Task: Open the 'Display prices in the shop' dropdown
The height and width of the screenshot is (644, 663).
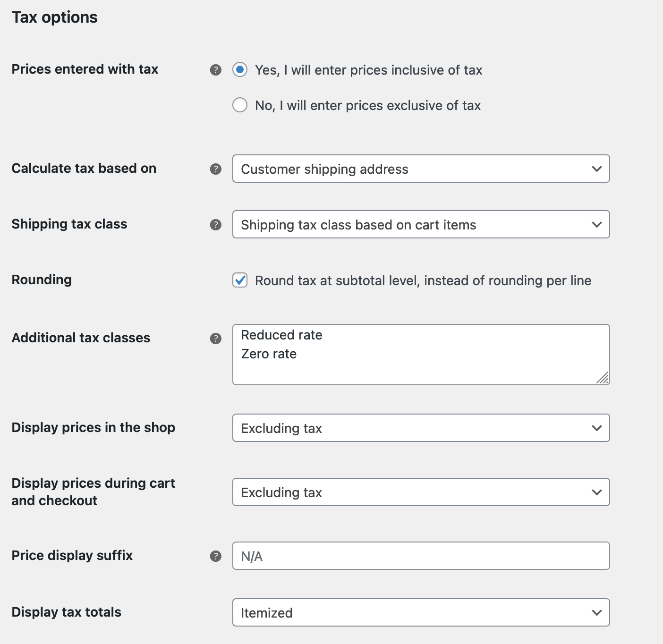Action: (420, 428)
